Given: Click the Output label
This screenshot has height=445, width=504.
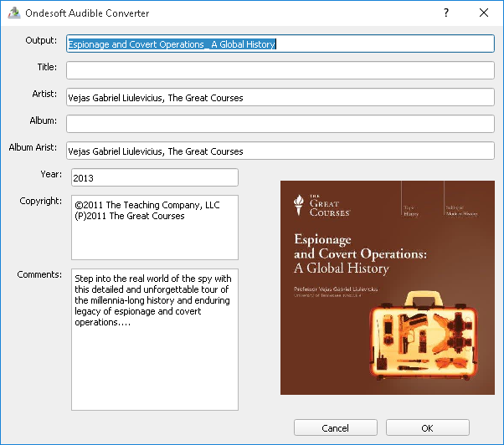Looking at the screenshot, I should coord(41,40).
